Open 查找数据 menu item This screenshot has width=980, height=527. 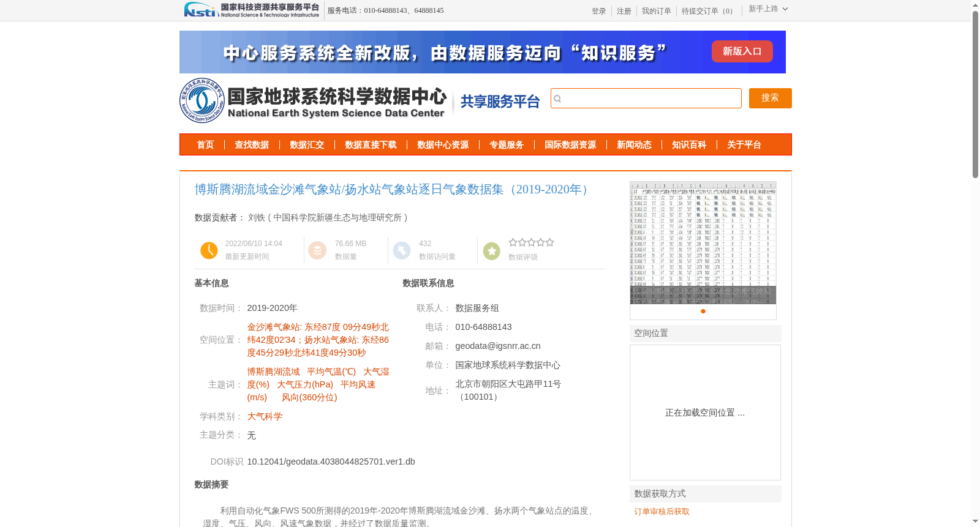pyautogui.click(x=252, y=144)
